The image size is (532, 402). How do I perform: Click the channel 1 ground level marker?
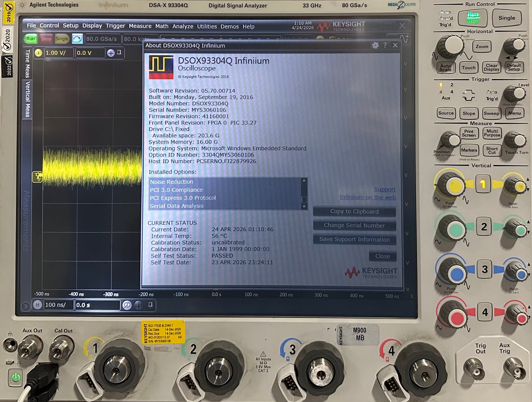(37, 177)
